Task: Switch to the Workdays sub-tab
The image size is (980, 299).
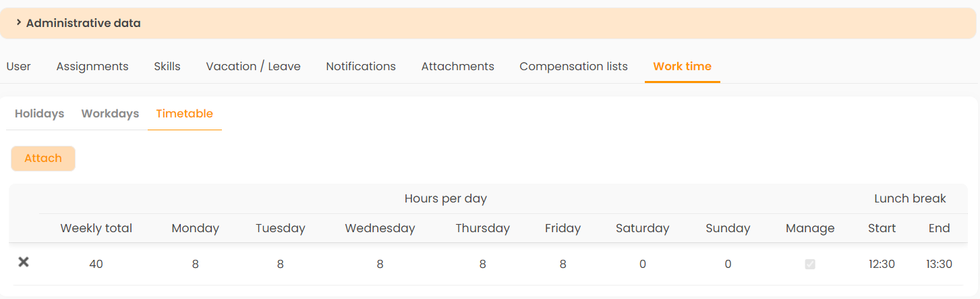Action: (110, 113)
